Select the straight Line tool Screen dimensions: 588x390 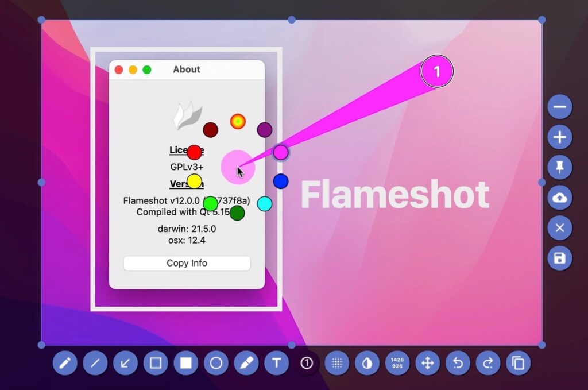click(95, 363)
